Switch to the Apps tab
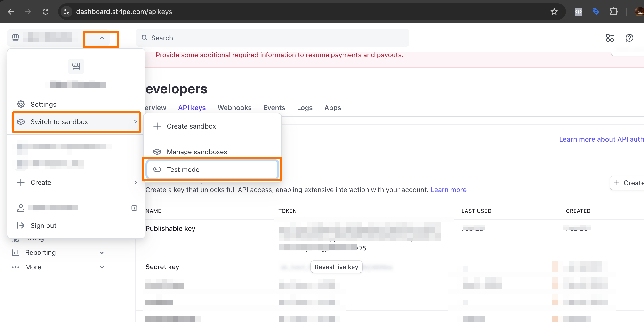Screen dimensions: 644x322 [332, 108]
